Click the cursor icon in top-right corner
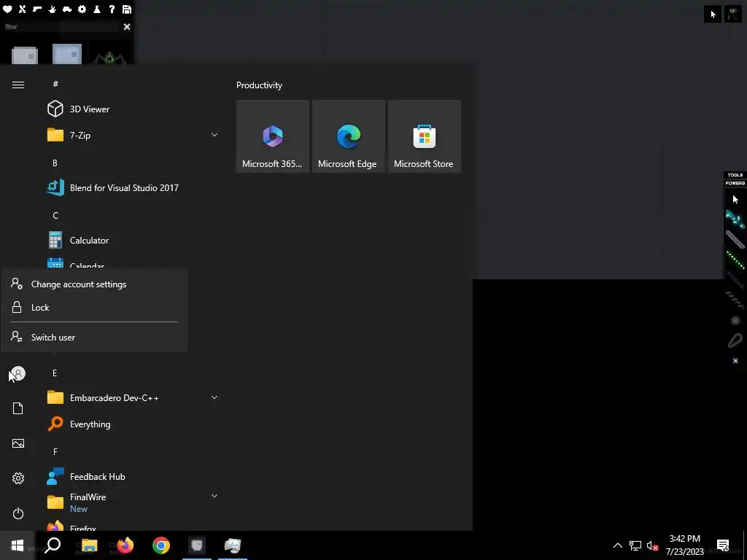 [712, 15]
